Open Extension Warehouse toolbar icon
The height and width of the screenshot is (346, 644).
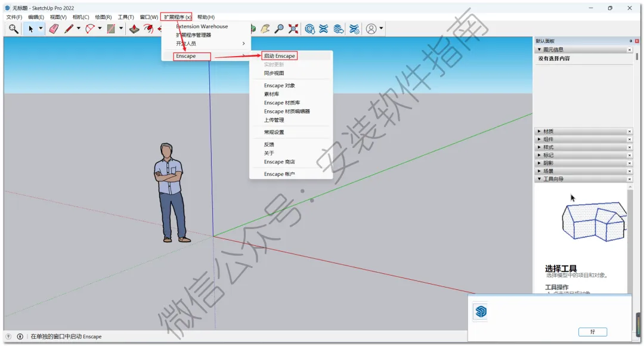324,29
